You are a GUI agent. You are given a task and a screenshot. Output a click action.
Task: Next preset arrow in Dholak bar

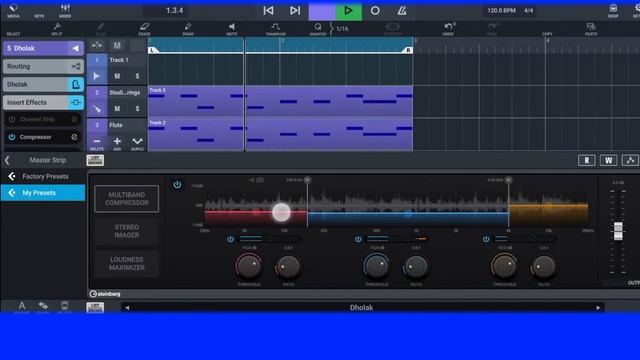coord(598,308)
